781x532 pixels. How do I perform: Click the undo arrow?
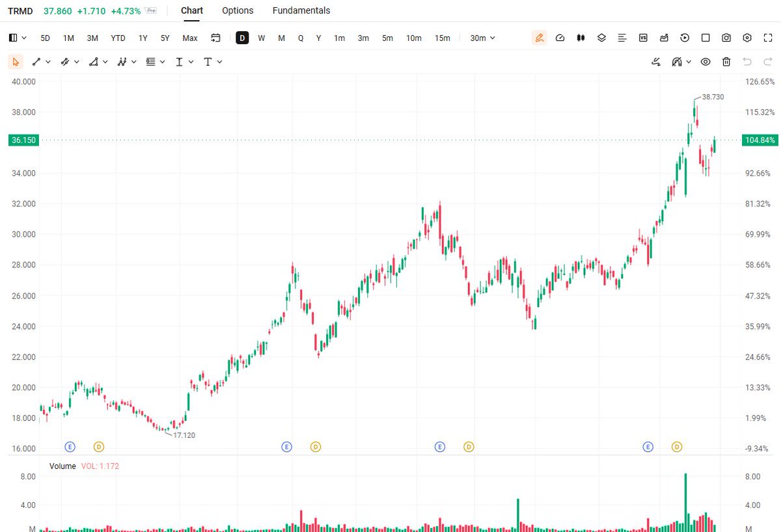pyautogui.click(x=747, y=62)
